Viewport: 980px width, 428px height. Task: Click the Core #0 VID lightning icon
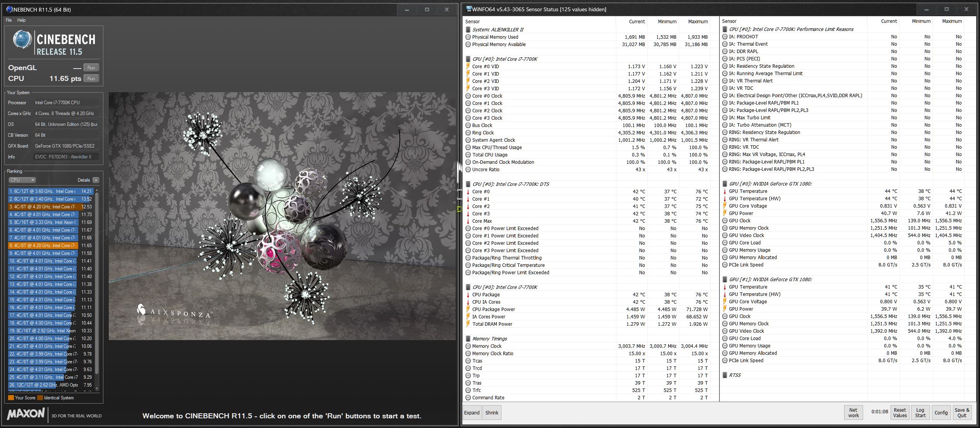click(468, 66)
